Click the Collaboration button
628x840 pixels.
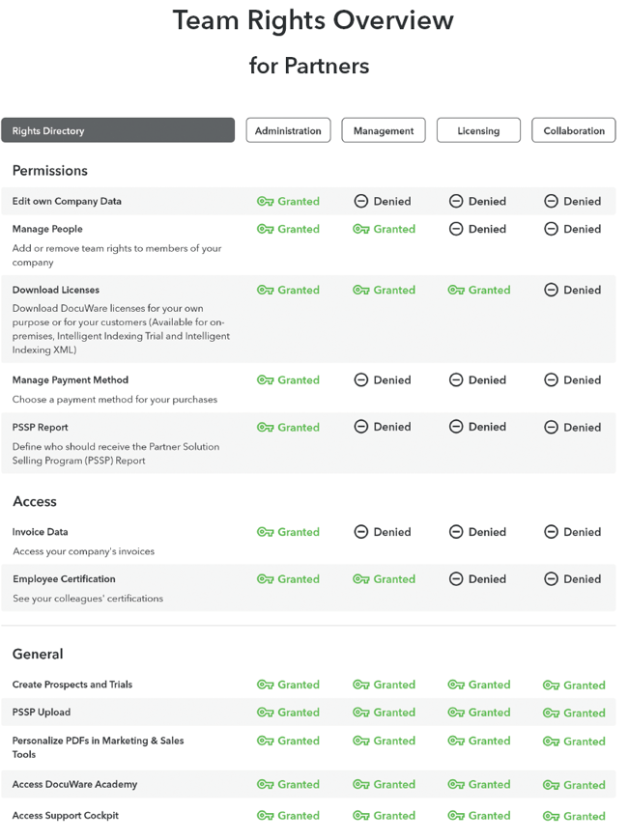coord(574,130)
